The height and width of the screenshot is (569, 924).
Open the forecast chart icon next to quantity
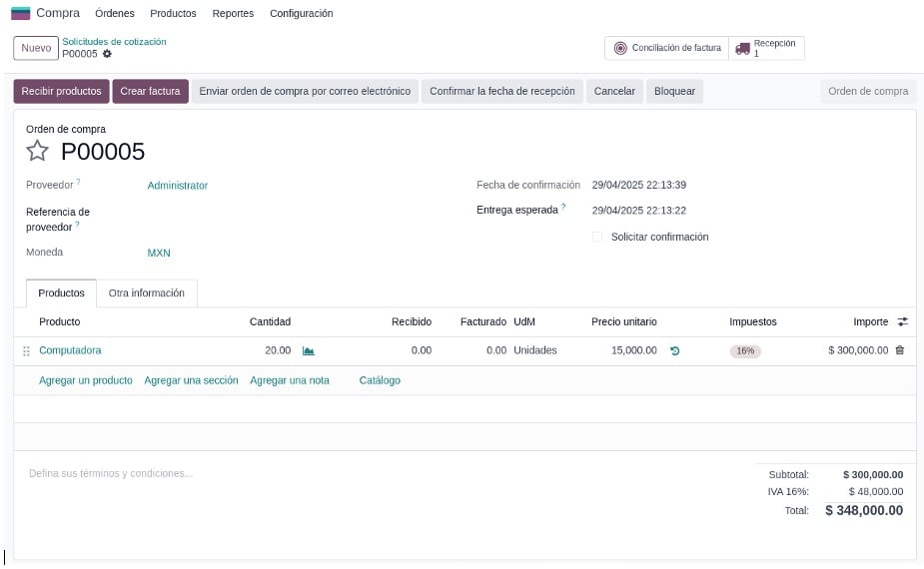point(309,350)
